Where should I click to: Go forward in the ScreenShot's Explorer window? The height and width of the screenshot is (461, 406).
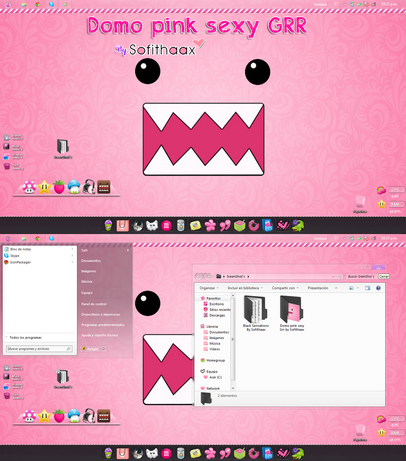[x=207, y=276]
